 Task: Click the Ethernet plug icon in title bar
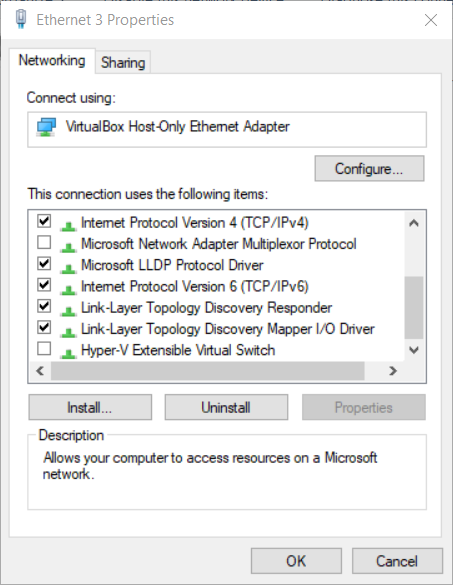click(x=21, y=19)
